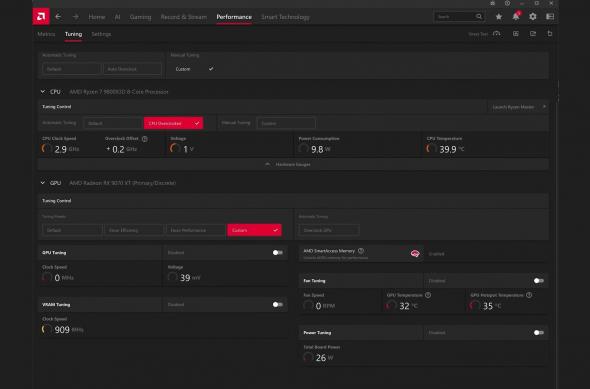The image size is (590, 389).
Task: Select the GPU Default tuning preset
Action: point(72,230)
